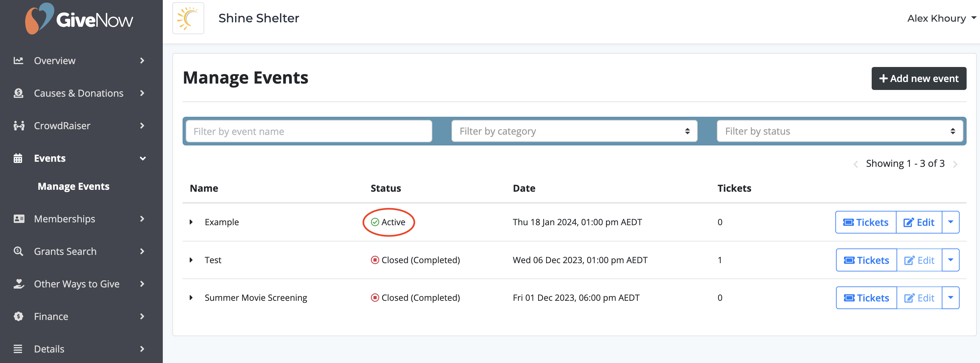Click the Add new event button
This screenshot has height=363, width=980.
[x=919, y=78]
